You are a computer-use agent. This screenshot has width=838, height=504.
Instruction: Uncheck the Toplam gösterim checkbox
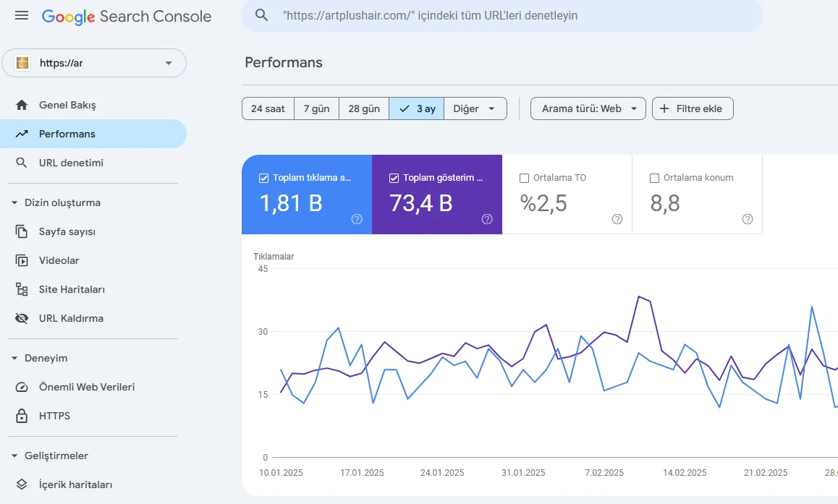click(x=394, y=178)
